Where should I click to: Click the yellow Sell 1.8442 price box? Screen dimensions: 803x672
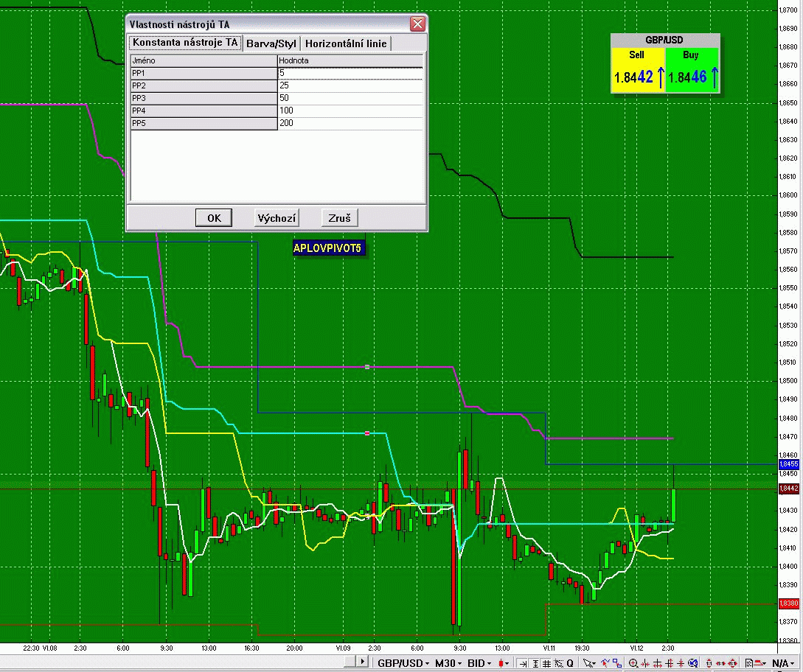tap(638, 70)
